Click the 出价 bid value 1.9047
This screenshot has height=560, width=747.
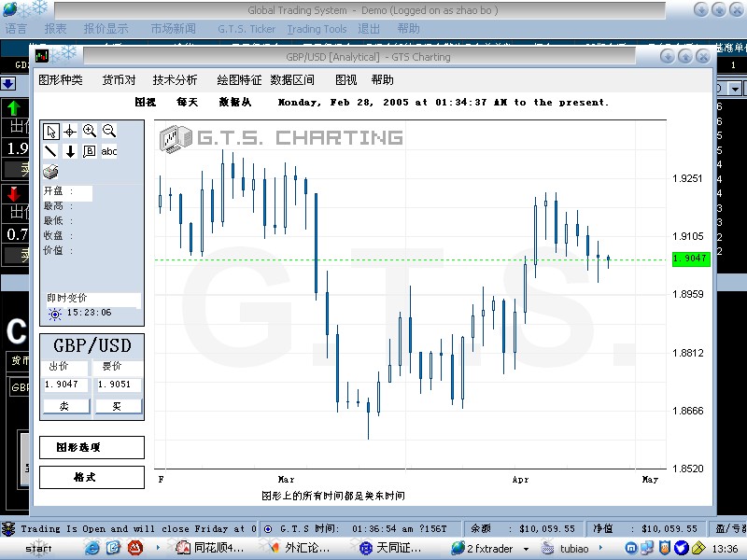(65, 385)
